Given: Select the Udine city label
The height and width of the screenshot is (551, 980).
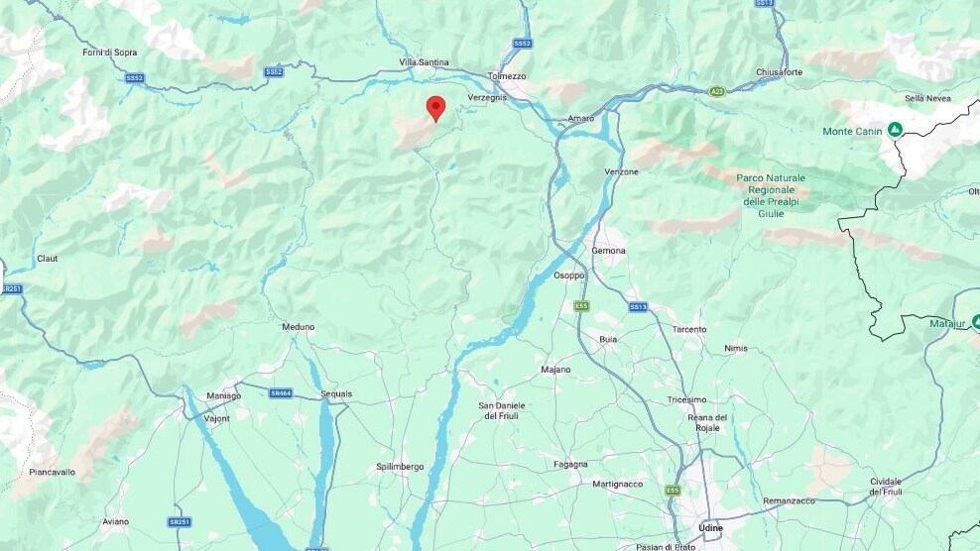Looking at the screenshot, I should [x=710, y=528].
